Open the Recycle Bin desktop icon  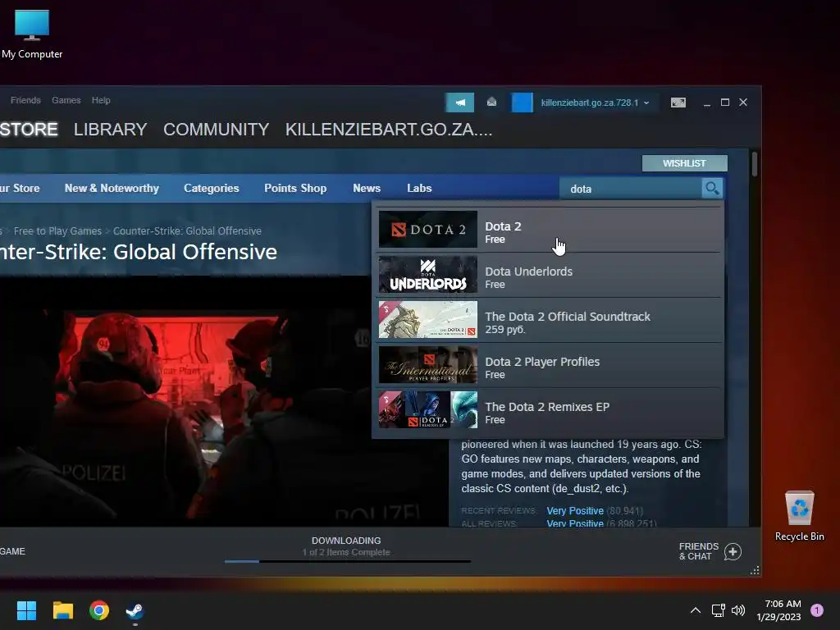click(799, 515)
